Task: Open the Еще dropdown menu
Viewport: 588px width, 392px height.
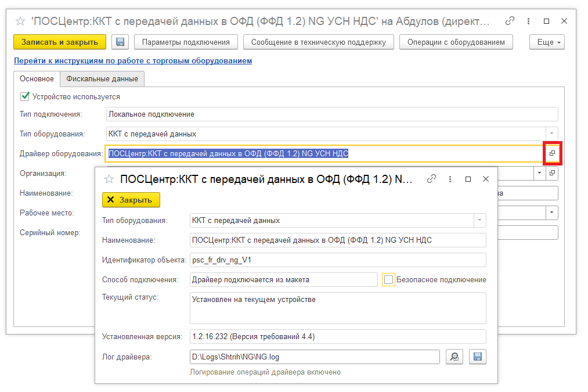Action: click(547, 42)
